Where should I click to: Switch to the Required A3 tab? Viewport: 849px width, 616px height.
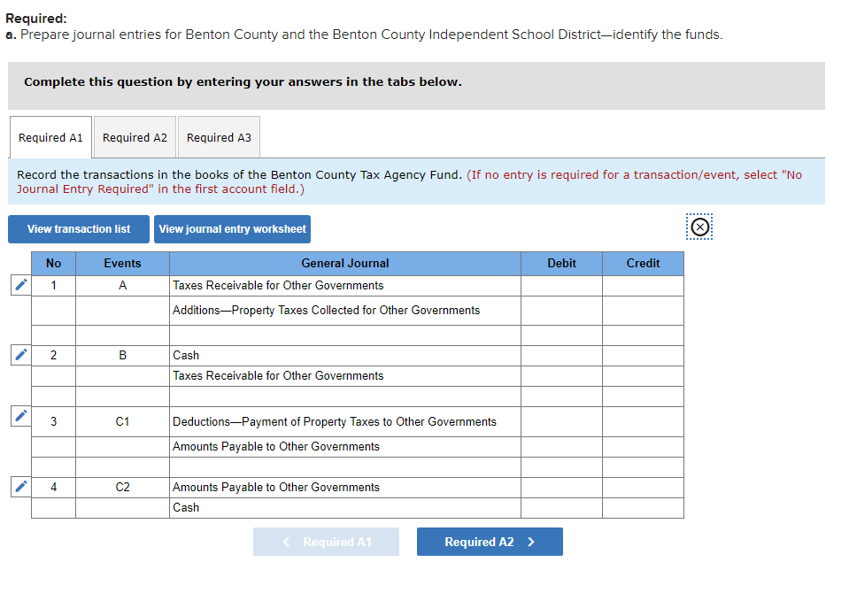click(219, 137)
